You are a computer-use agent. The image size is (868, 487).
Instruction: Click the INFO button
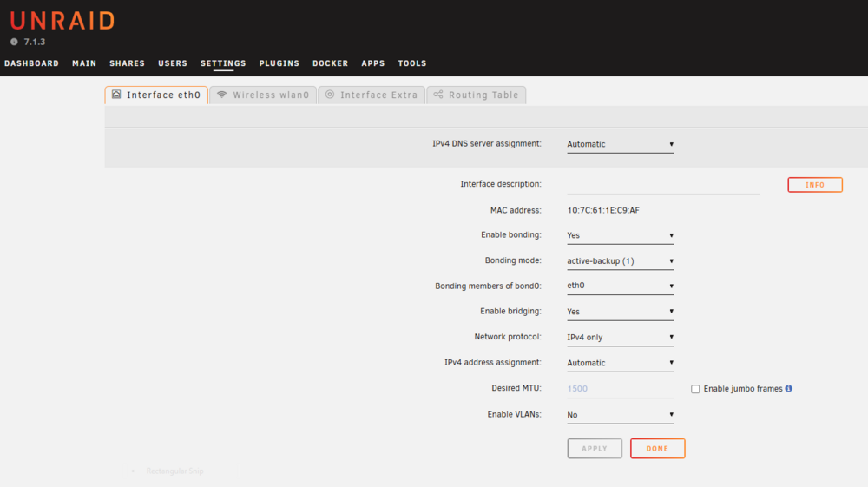[x=815, y=185]
